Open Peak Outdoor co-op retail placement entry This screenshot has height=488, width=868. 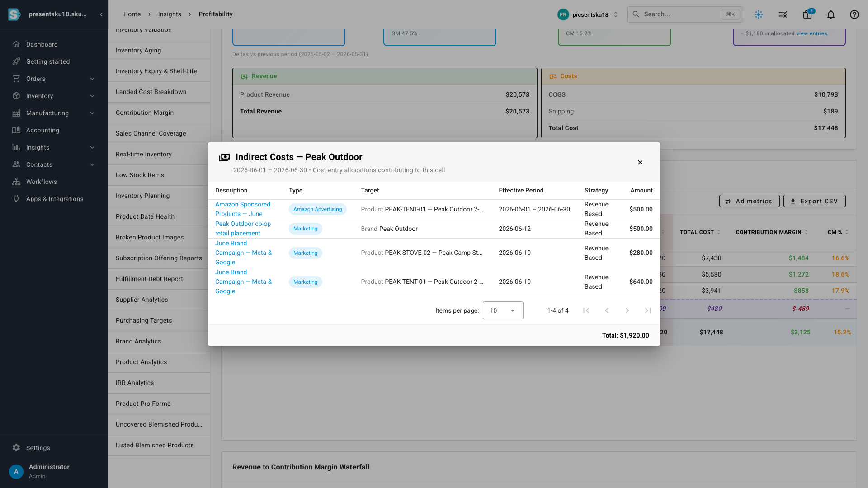point(243,229)
